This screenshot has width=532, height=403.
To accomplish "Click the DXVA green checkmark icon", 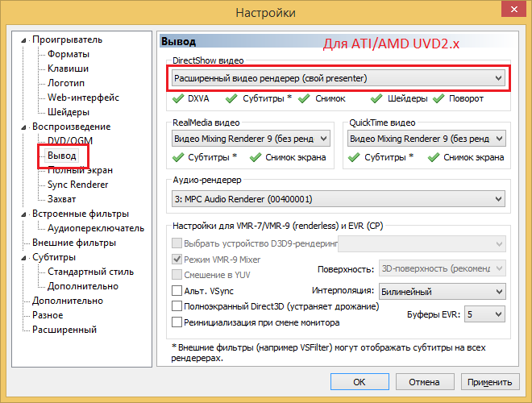I will point(178,98).
